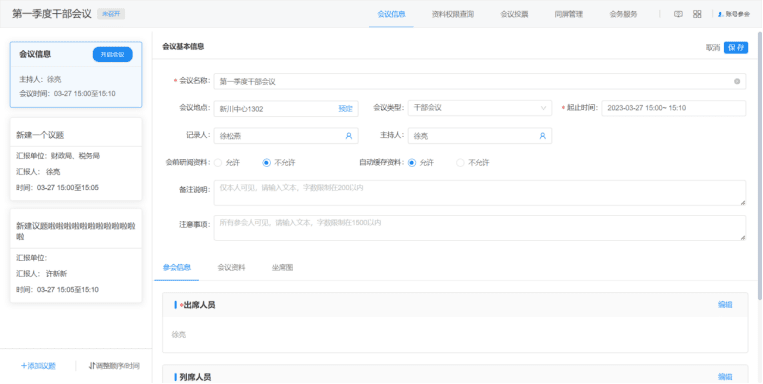The image size is (763, 384).
Task: Select 允许 for 会前研阅资料
Action: tap(218, 163)
